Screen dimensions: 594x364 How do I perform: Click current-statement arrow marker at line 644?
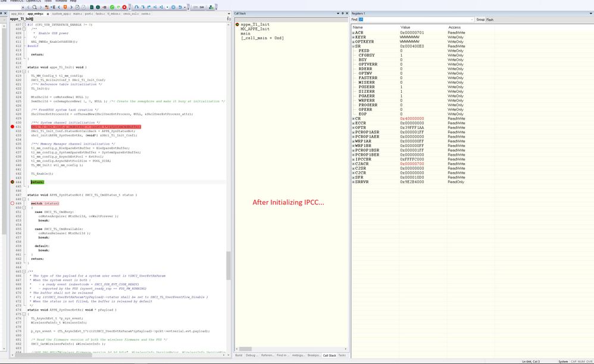tap(12, 182)
